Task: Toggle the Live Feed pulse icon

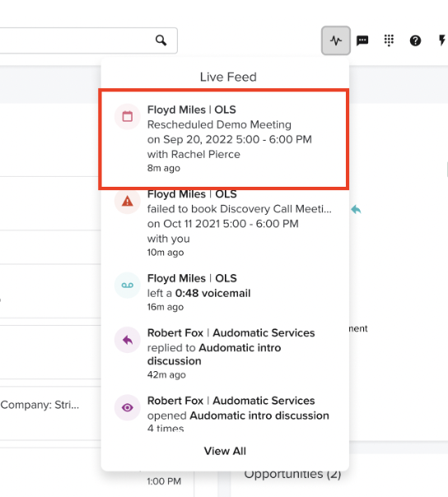Action: (x=336, y=40)
